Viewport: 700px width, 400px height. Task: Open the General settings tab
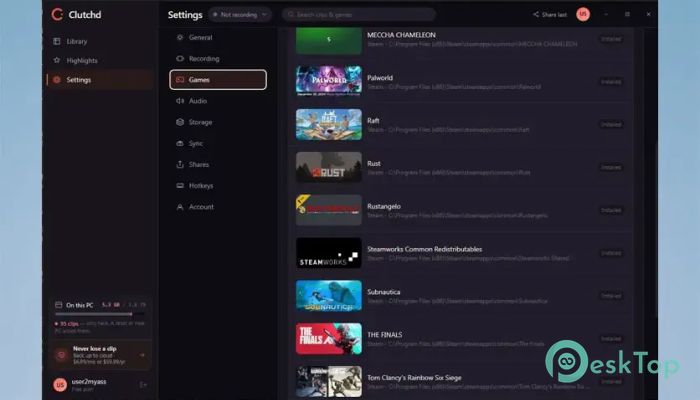point(218,38)
